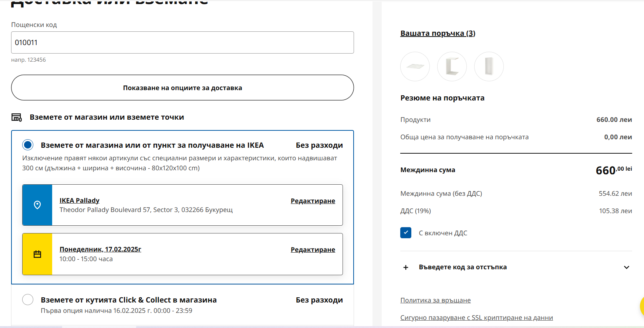The image size is (644, 328).
Task: Select Click & Collect box radio option
Action: (x=28, y=300)
